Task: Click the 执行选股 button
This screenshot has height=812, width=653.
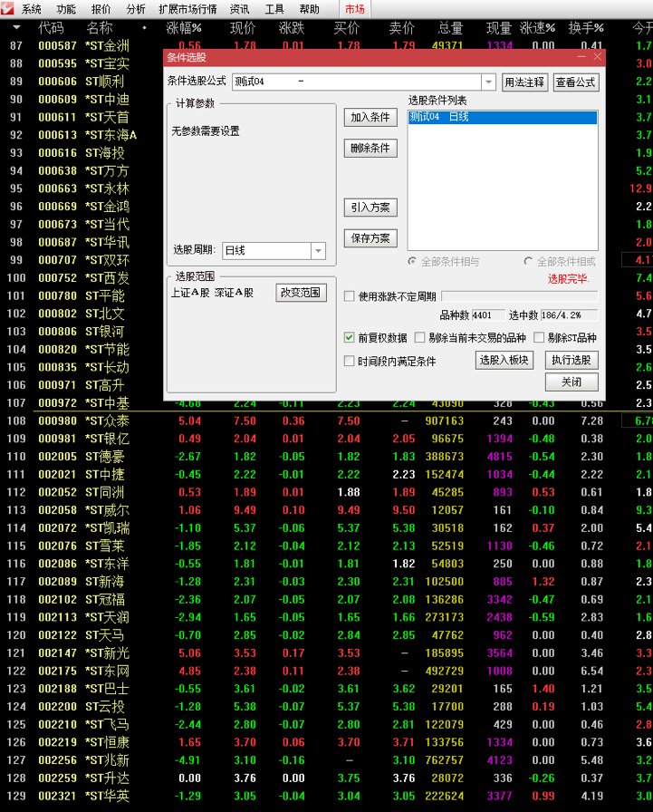Action: (x=571, y=360)
